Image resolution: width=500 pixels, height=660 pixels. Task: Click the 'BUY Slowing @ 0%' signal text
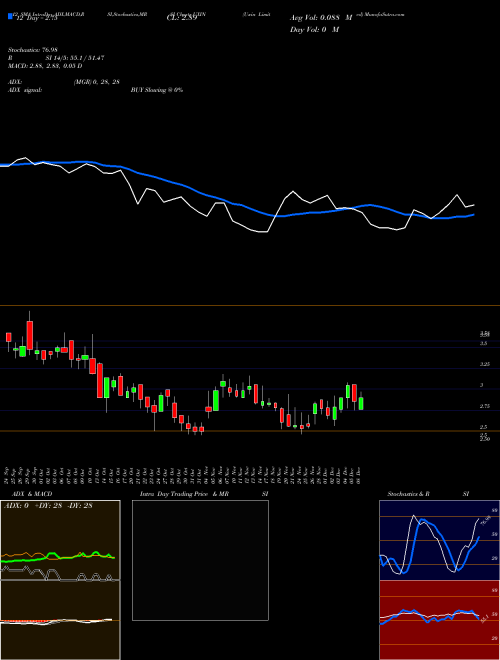coord(157,90)
